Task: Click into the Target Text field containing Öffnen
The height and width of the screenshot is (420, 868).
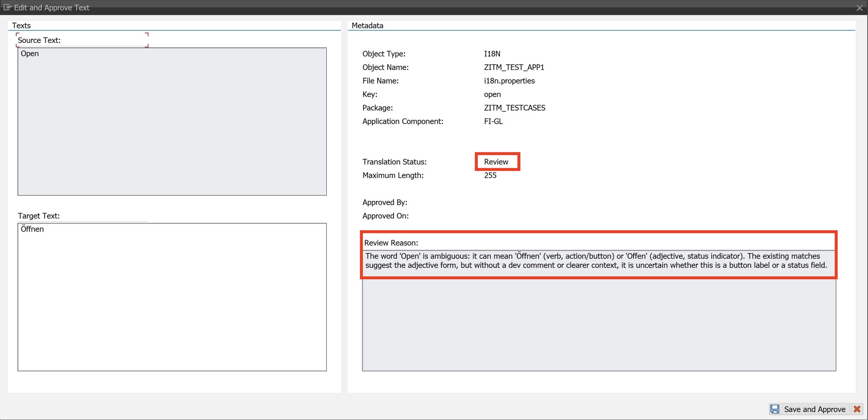Action: click(172, 297)
